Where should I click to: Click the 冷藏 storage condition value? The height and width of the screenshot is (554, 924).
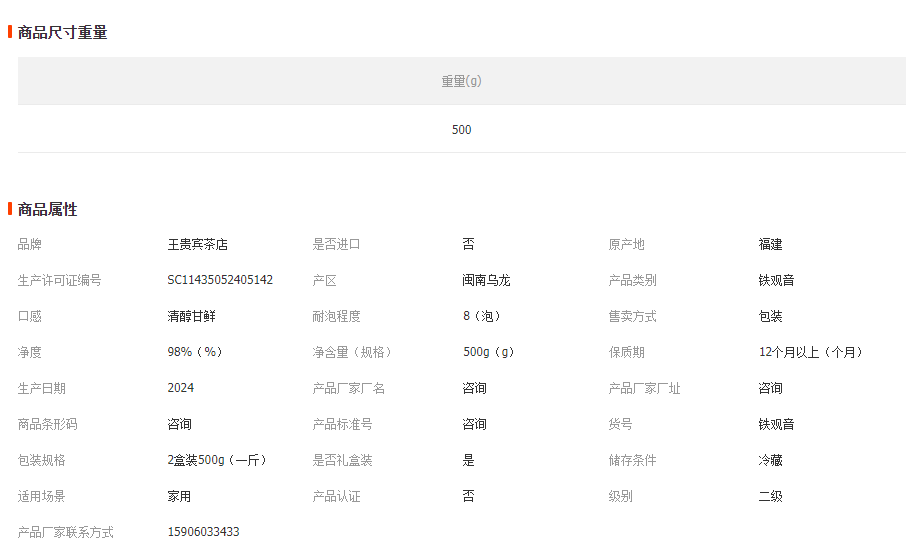click(770, 460)
